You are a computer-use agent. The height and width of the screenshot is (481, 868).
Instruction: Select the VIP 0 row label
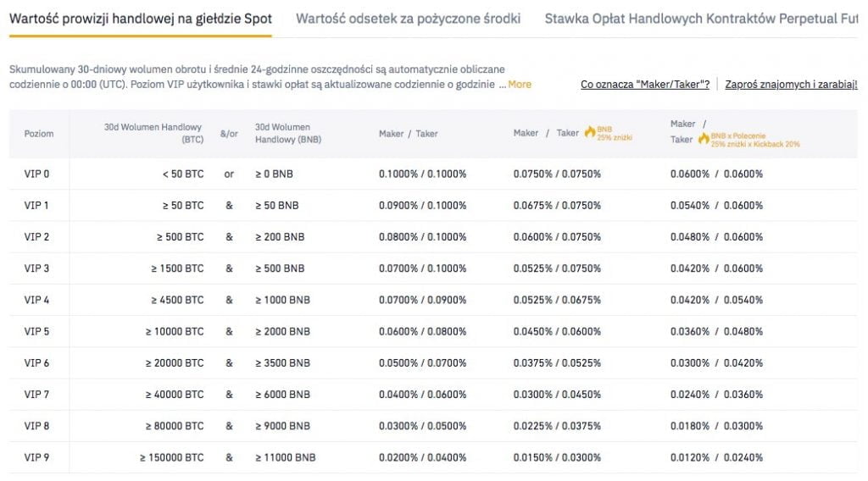(x=36, y=174)
